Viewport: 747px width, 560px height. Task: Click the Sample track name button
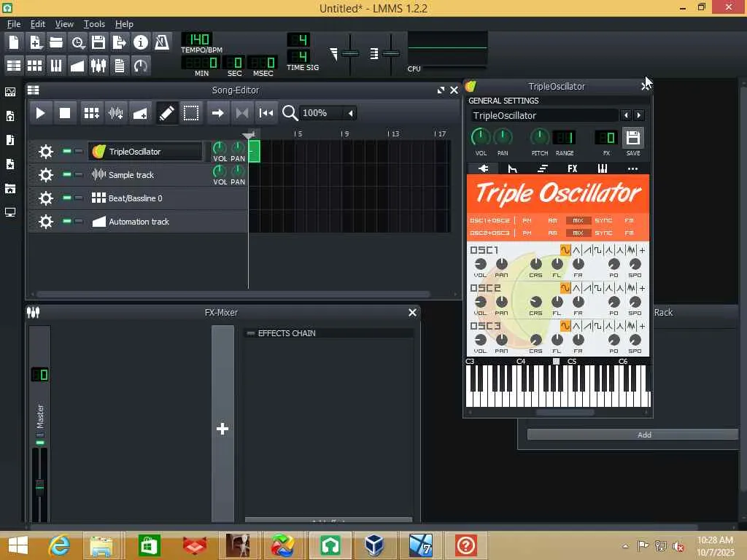(x=145, y=175)
